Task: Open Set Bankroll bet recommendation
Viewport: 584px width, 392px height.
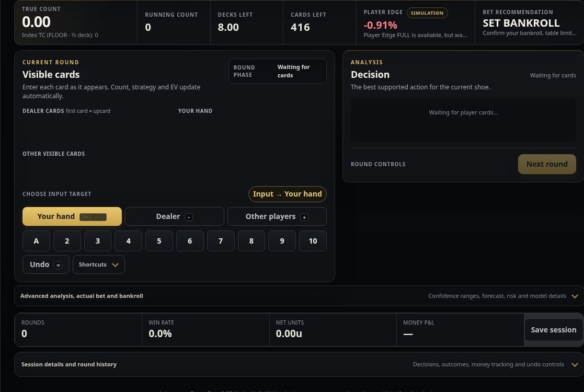Action: (529, 22)
